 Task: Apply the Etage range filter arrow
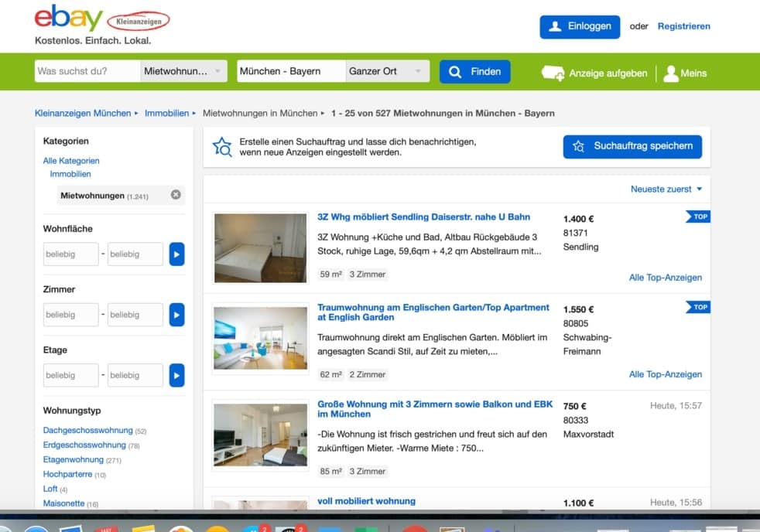(176, 375)
